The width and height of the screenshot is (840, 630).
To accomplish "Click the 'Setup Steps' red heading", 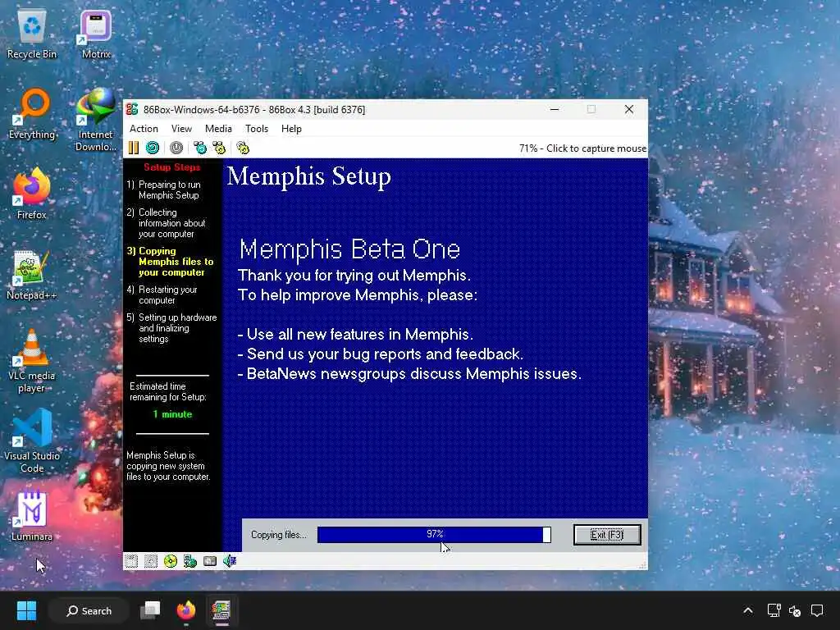I will [x=172, y=167].
